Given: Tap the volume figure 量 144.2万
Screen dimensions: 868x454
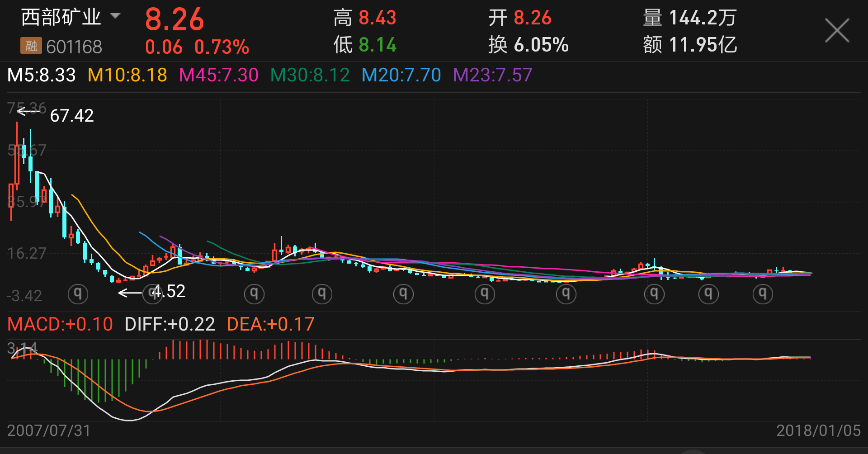Looking at the screenshot, I should click(x=690, y=18).
